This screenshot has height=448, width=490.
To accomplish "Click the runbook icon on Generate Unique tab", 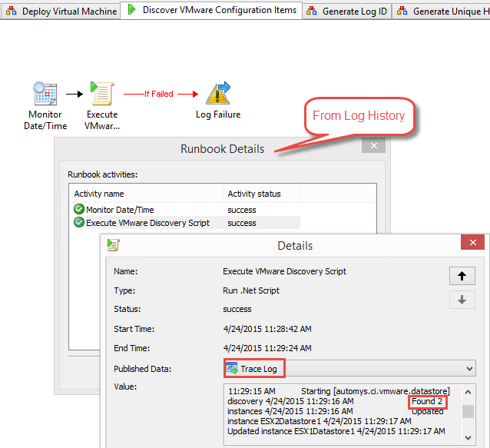I will coord(402,12).
